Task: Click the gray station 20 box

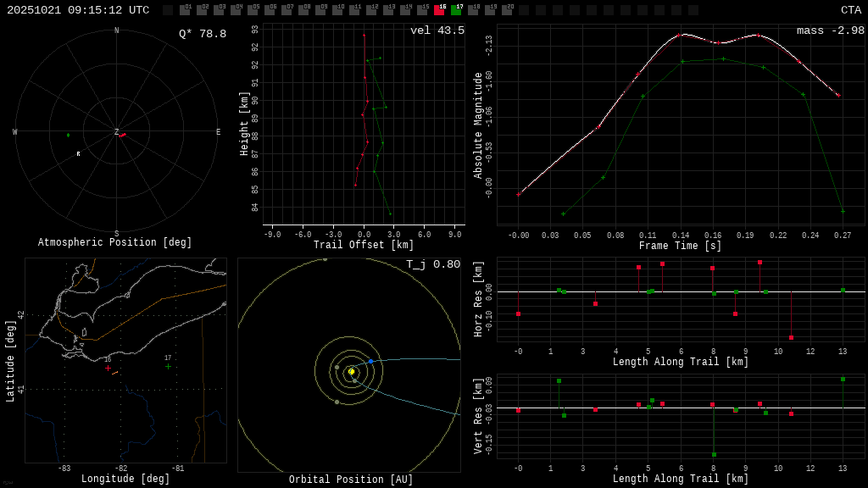Action: 507,10
